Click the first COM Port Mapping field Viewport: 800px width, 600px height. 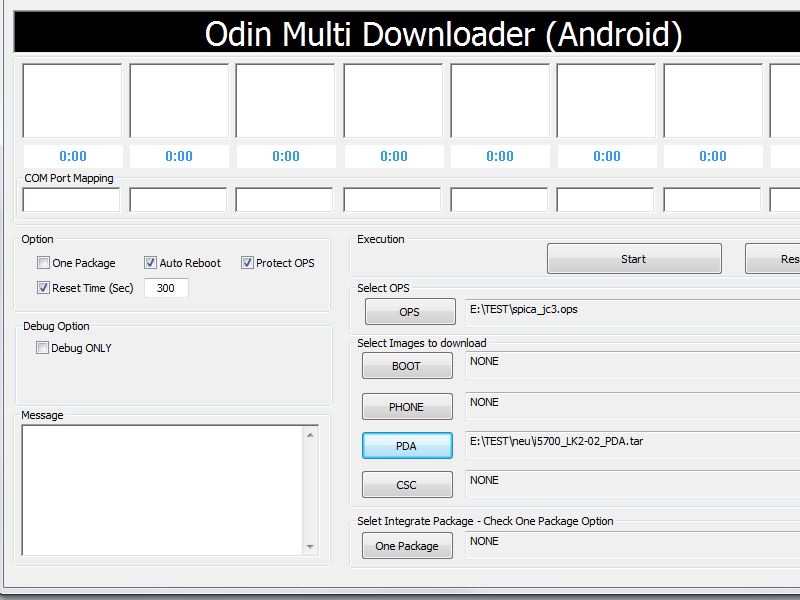point(71,199)
